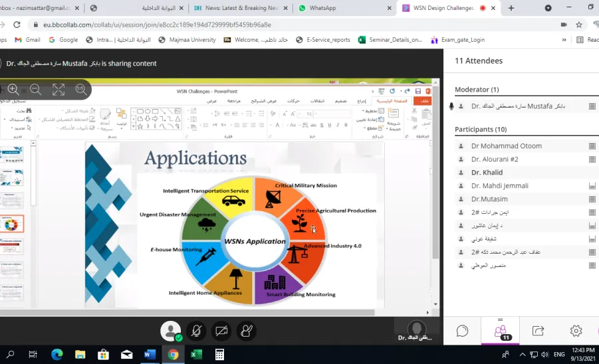This screenshot has width=599, height=364.
Task: Select attendee Dr. Khalid in the list
Action: point(487,173)
